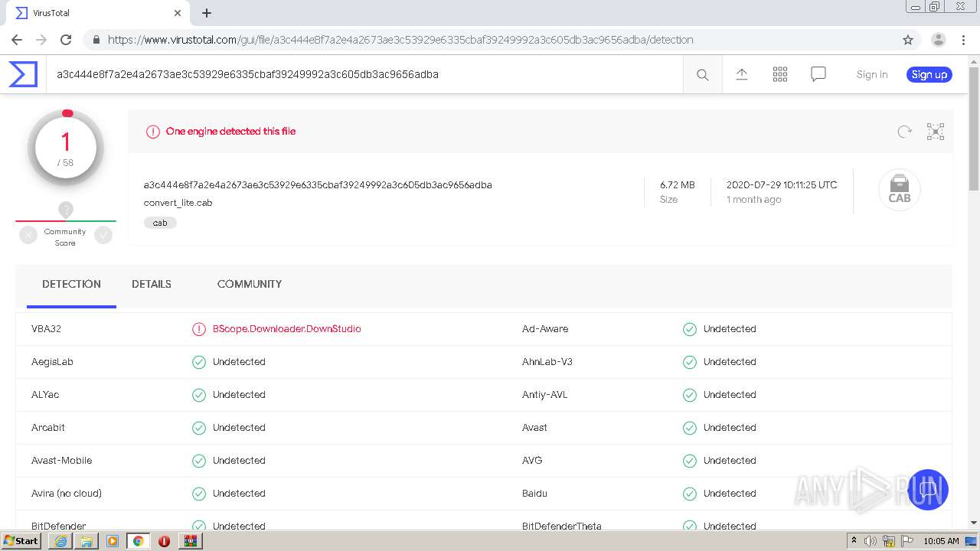This screenshot has height=551, width=980.
Task: Click the Windows Start button
Action: 21,541
